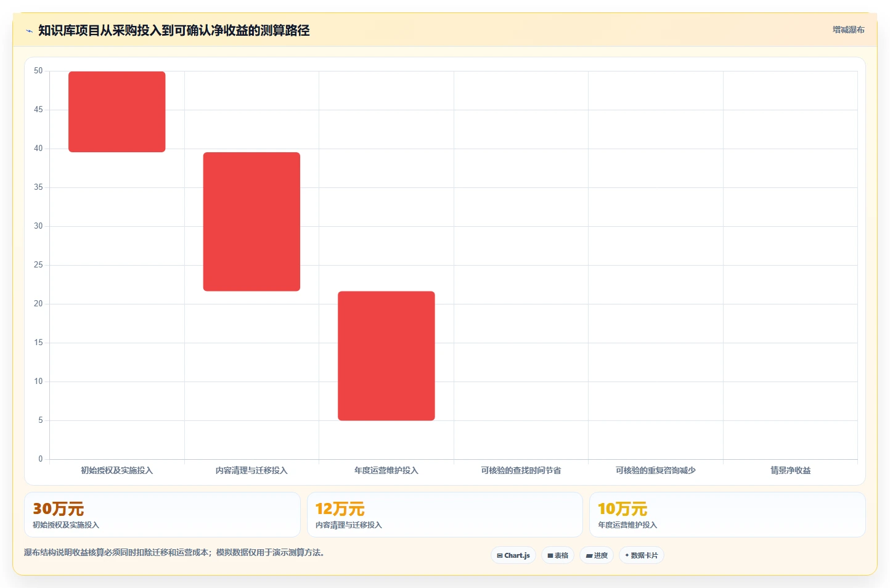Click the chart title 知识库项目从采购投入到可确认净收益的测算路径
890x588 pixels.
point(174,30)
